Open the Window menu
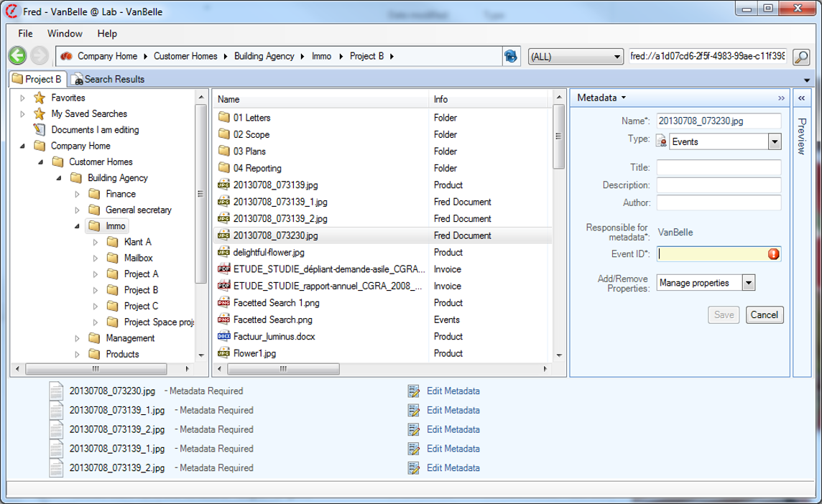 point(65,34)
